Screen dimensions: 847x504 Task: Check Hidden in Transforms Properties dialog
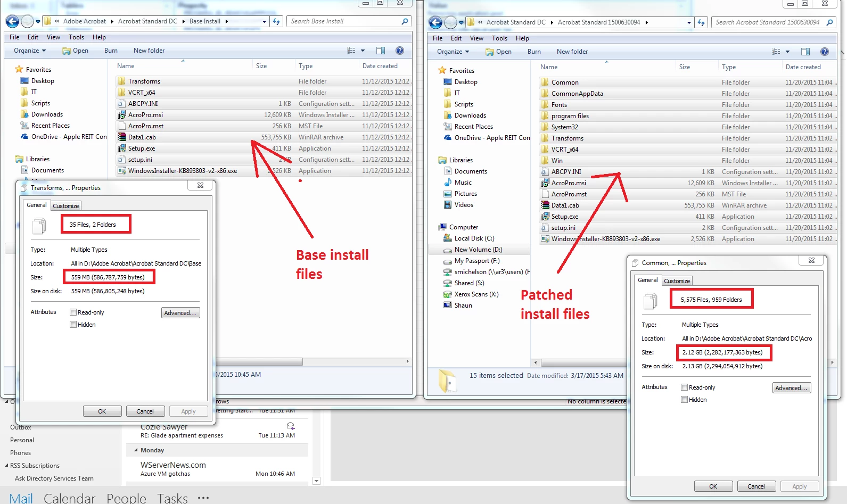click(x=73, y=325)
